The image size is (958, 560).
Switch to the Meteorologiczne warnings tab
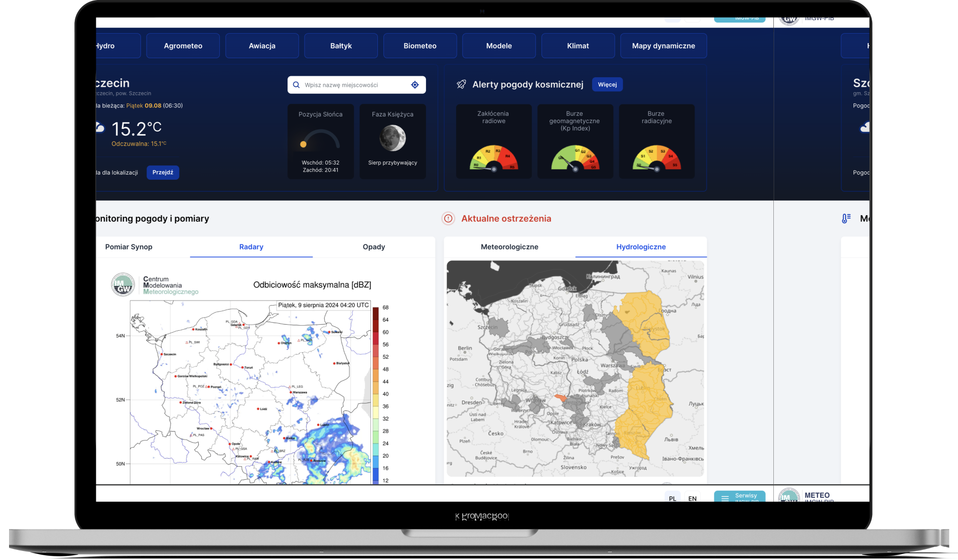pyautogui.click(x=509, y=247)
